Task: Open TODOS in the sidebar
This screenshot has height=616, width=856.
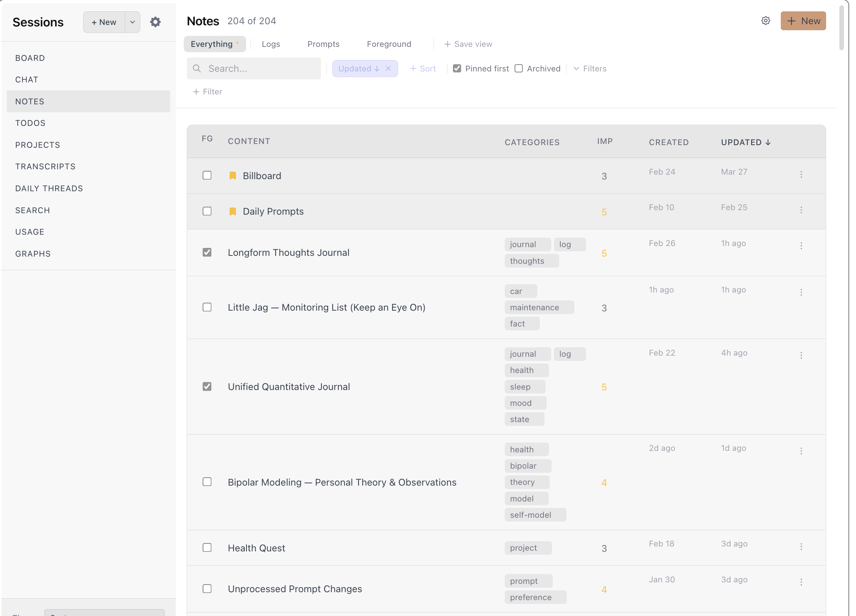Action: 30,123
